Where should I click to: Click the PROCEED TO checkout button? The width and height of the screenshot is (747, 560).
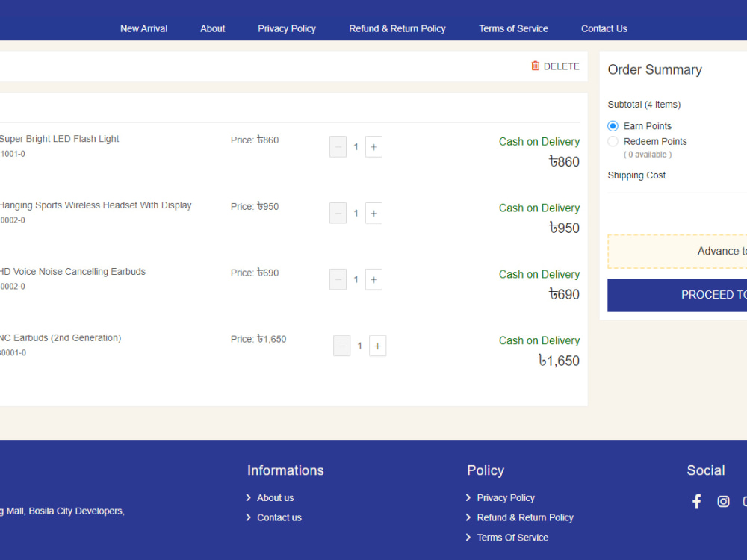tap(710, 294)
